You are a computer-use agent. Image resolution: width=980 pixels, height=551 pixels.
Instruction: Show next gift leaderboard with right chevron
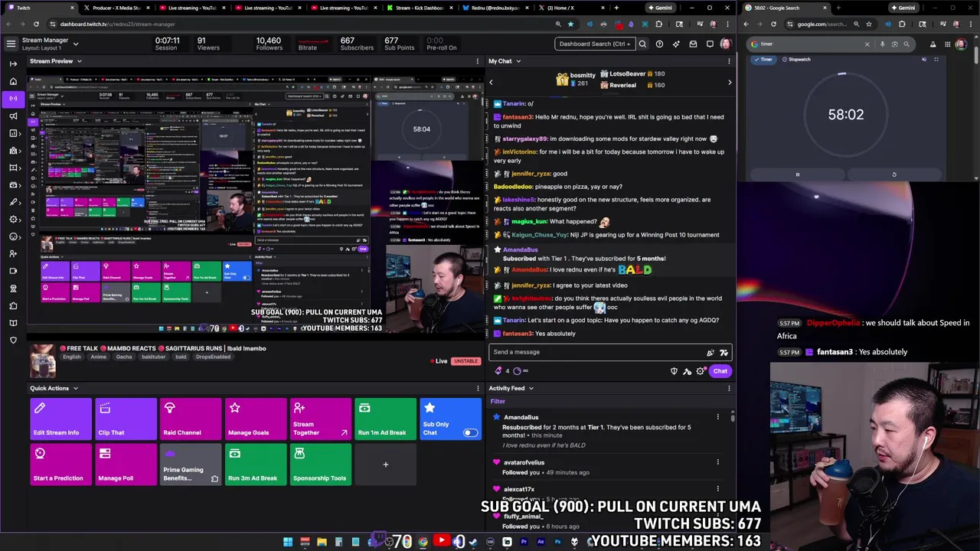[x=729, y=82]
